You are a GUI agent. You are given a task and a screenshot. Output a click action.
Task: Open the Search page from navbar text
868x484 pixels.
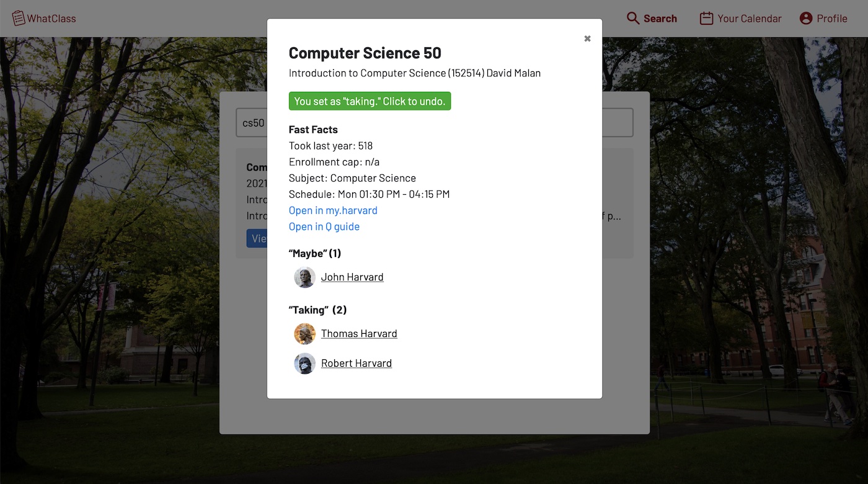click(x=660, y=19)
